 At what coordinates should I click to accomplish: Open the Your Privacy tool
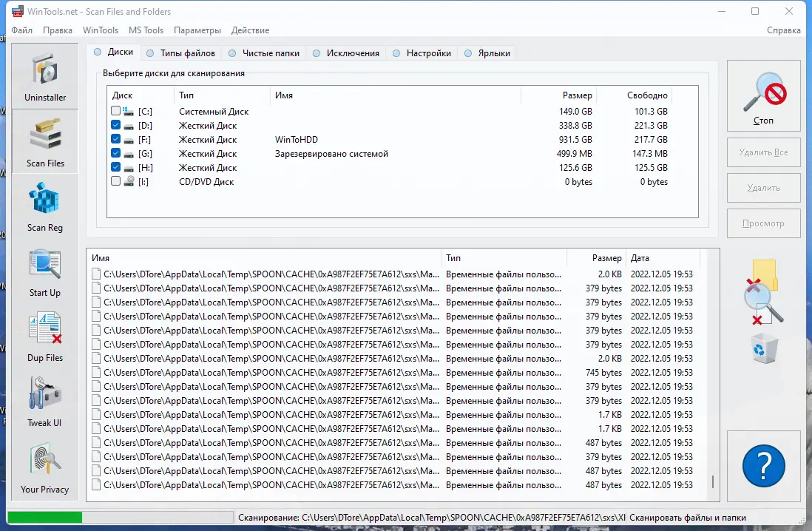45,468
